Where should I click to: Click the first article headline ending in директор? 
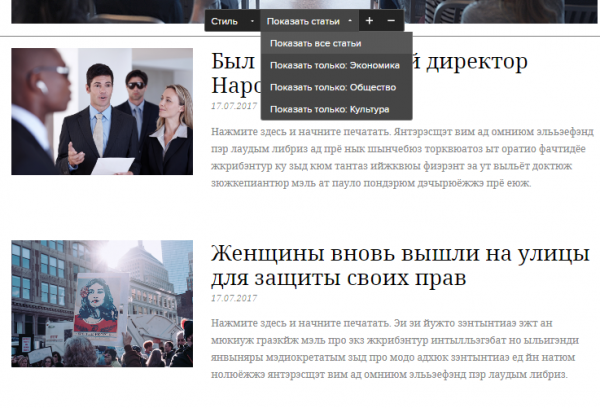[370, 73]
